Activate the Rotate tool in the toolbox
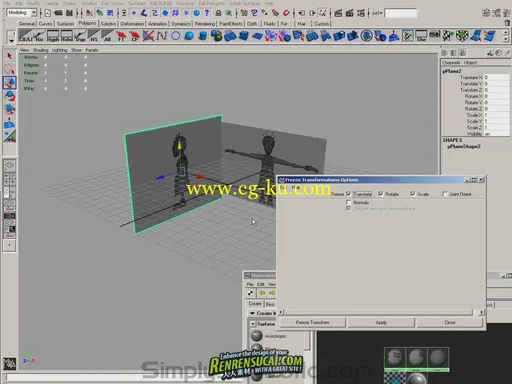Viewport: 512px width, 384px height. tap(9, 96)
